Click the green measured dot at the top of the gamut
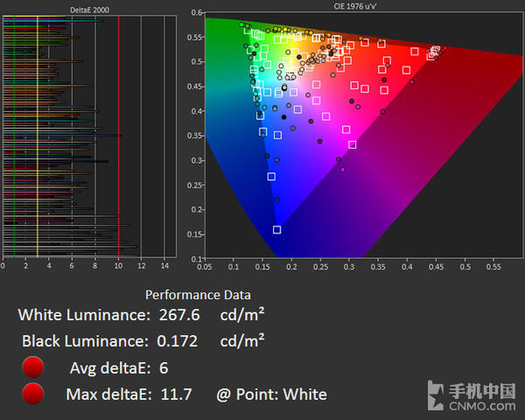 click(241, 24)
